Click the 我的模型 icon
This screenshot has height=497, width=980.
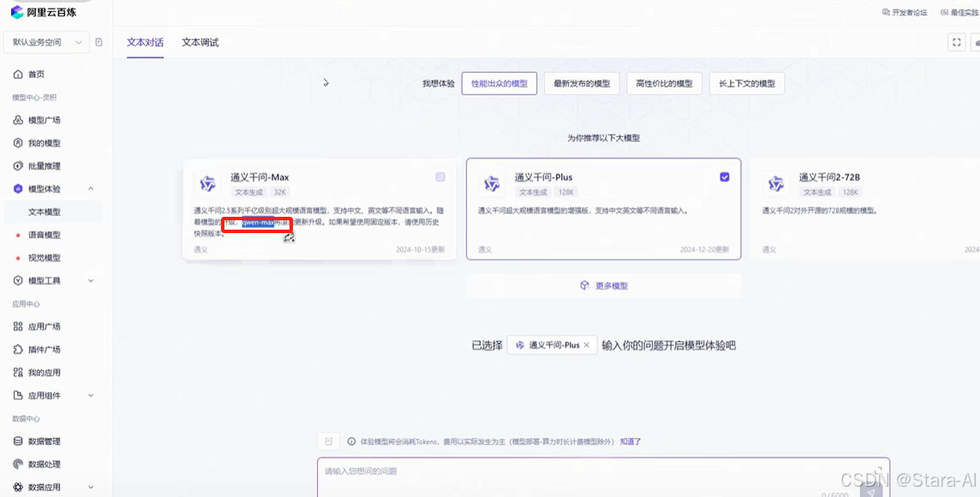click(x=18, y=143)
